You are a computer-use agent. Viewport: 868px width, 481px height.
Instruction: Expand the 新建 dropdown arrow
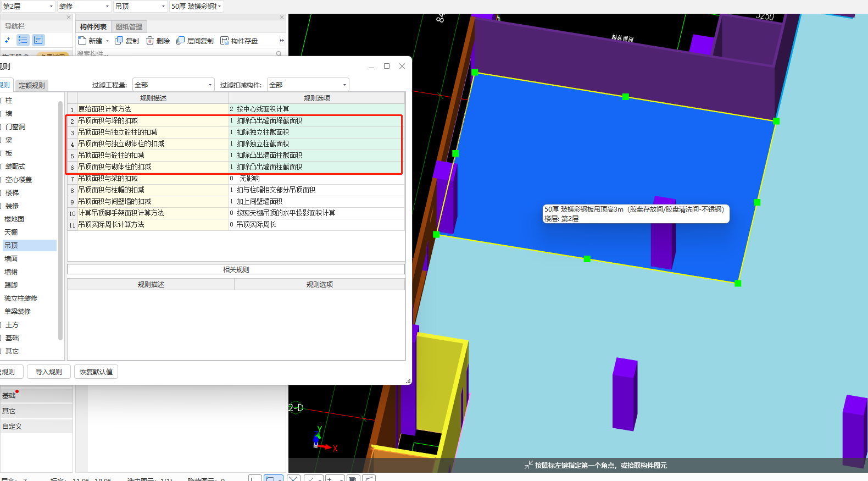[107, 41]
